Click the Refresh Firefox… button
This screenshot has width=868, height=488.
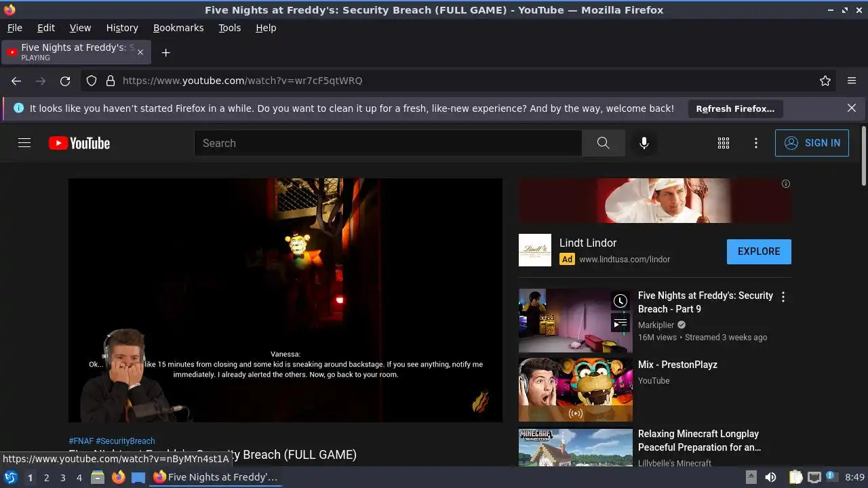point(735,108)
